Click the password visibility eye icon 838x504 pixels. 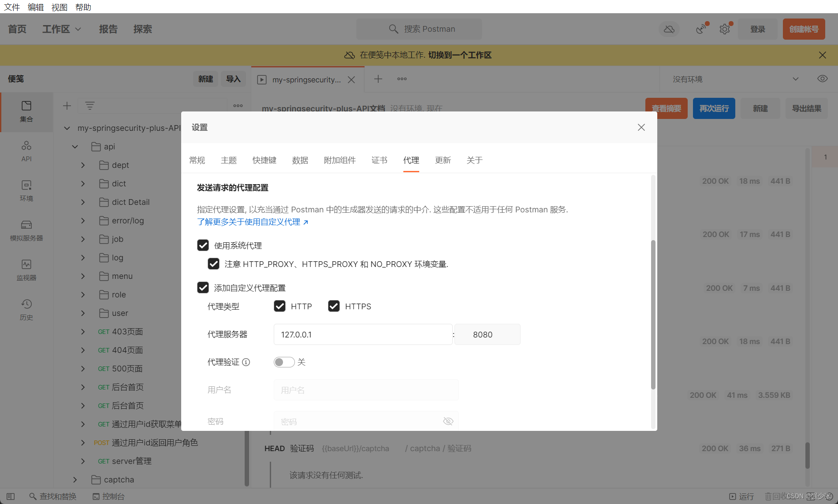click(x=448, y=422)
